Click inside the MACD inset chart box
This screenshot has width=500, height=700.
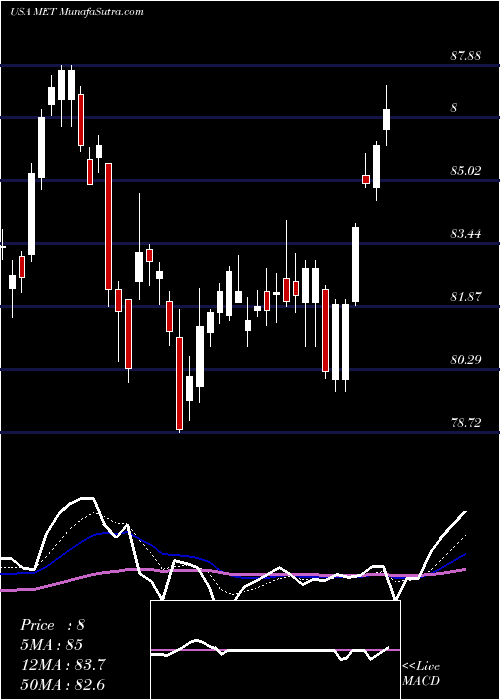[275, 650]
